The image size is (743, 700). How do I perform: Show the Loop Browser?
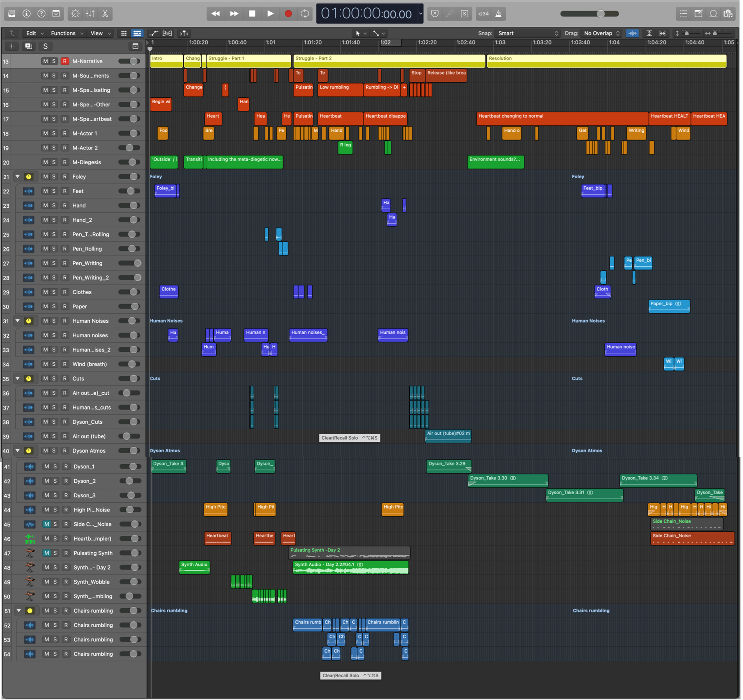713,14
